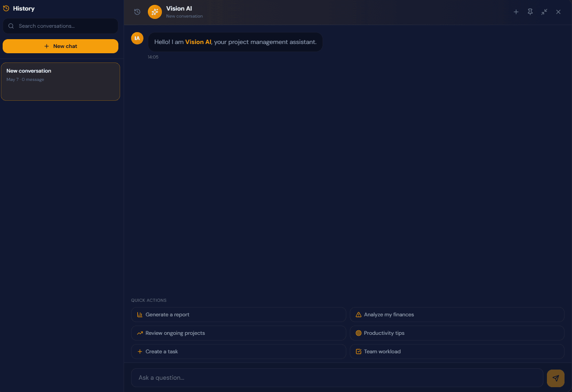Click the Vision AI greeting message bubble
This screenshot has height=392, width=572.
(235, 42)
